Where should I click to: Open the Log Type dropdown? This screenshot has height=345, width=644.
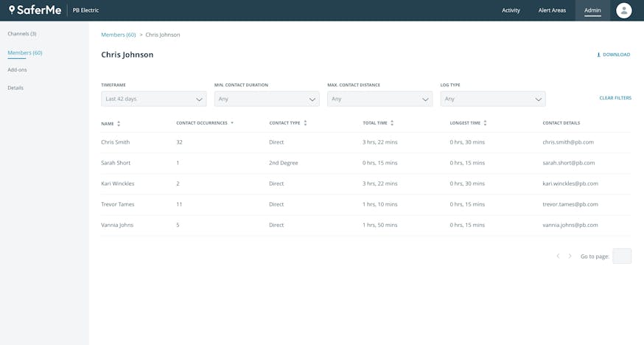tap(493, 99)
